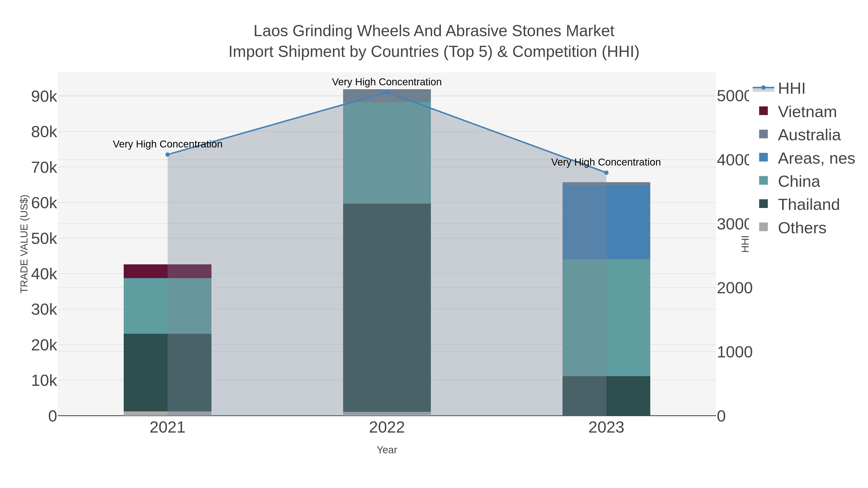Click the 2021 x-axis label

tap(168, 428)
